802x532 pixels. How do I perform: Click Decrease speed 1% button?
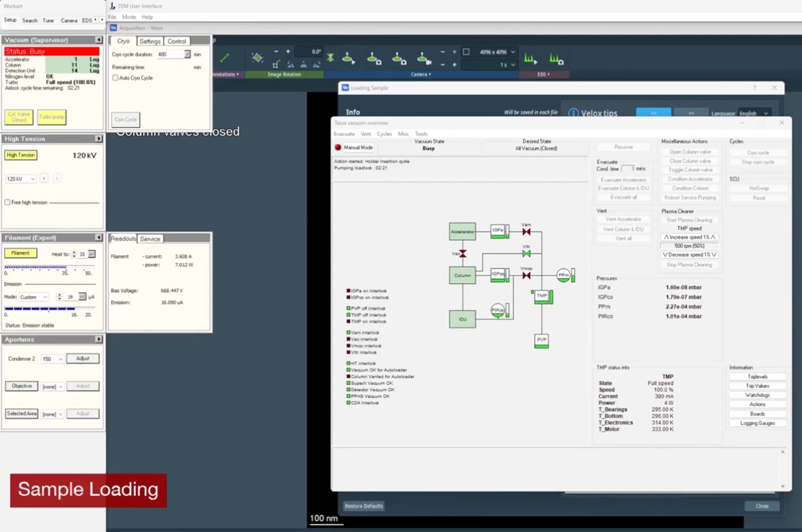(x=690, y=255)
